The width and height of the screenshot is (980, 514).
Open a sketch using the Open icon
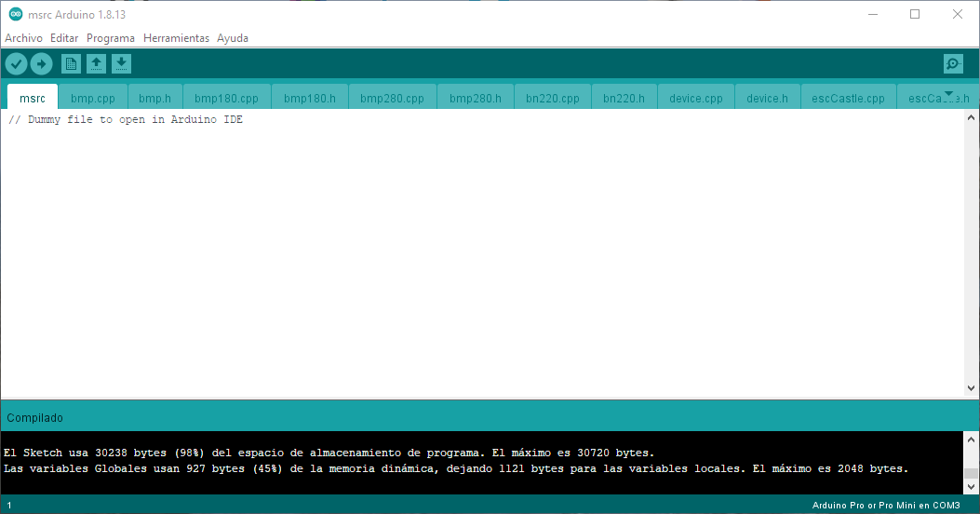pyautogui.click(x=96, y=63)
